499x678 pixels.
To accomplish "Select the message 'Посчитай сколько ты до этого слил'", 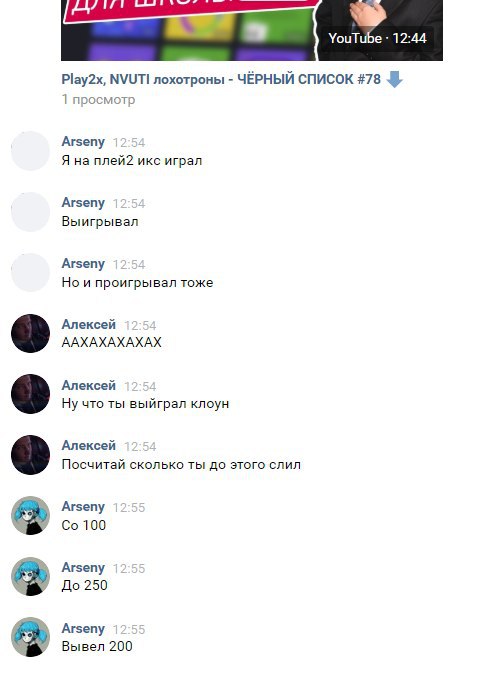I will (x=181, y=464).
